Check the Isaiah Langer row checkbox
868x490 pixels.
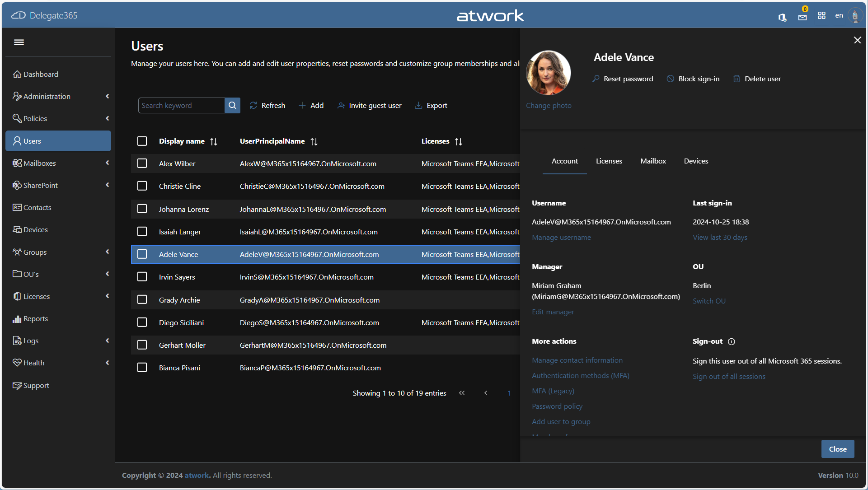click(x=142, y=231)
